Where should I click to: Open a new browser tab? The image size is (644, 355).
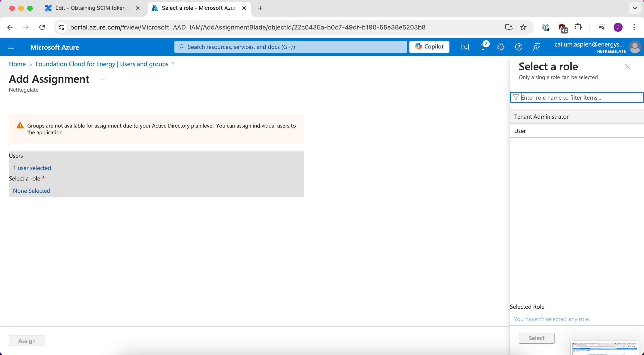(x=260, y=8)
